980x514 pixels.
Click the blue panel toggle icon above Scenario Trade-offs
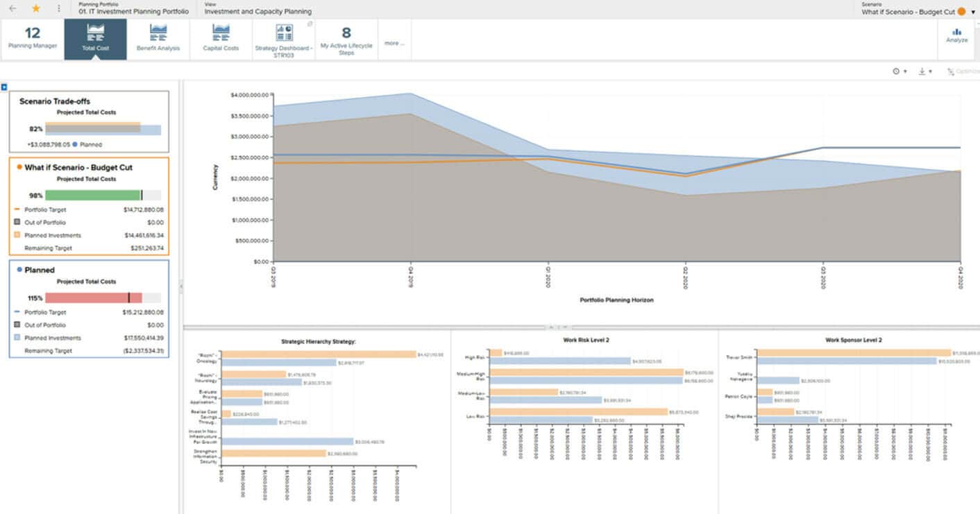click(3, 87)
